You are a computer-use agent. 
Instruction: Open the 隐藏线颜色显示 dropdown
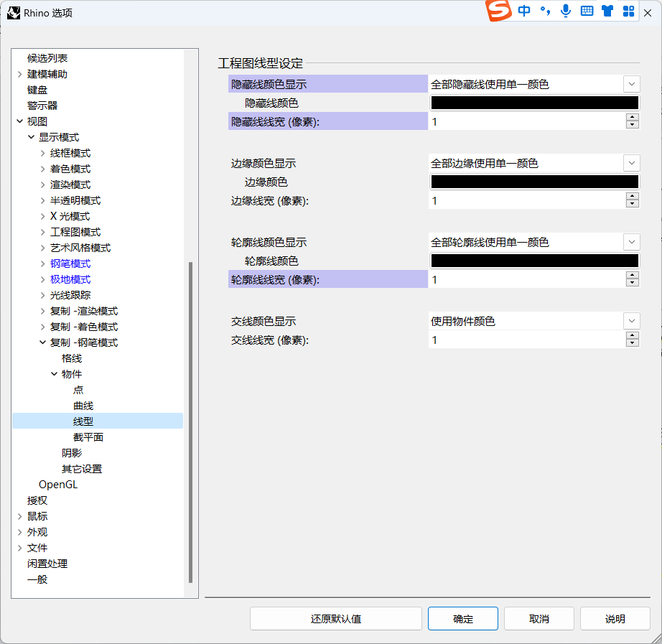632,84
